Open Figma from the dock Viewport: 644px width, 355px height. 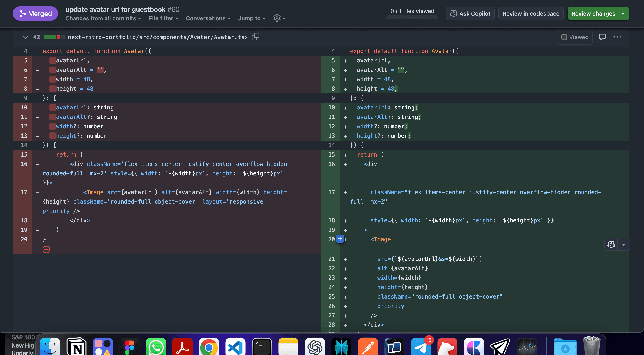(129, 346)
